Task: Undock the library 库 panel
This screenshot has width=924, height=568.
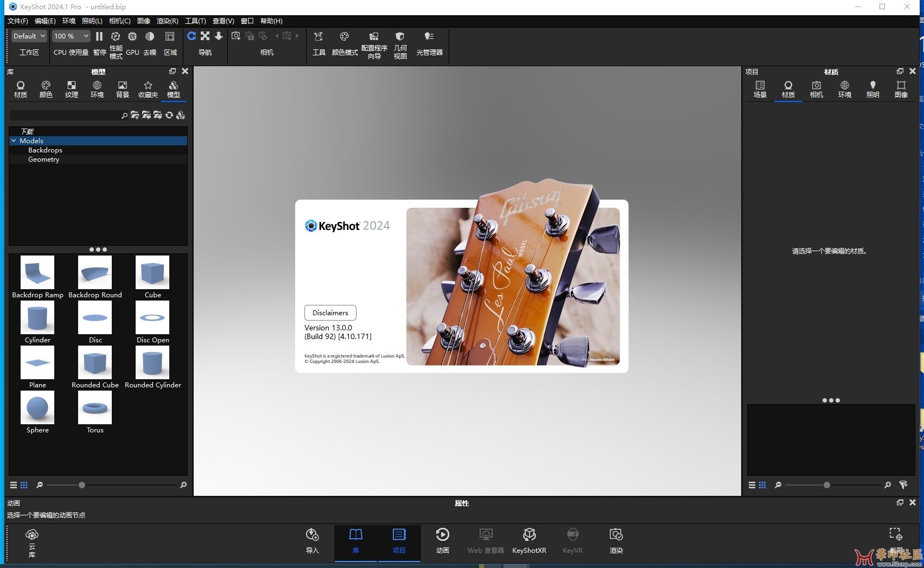Action: [173, 71]
